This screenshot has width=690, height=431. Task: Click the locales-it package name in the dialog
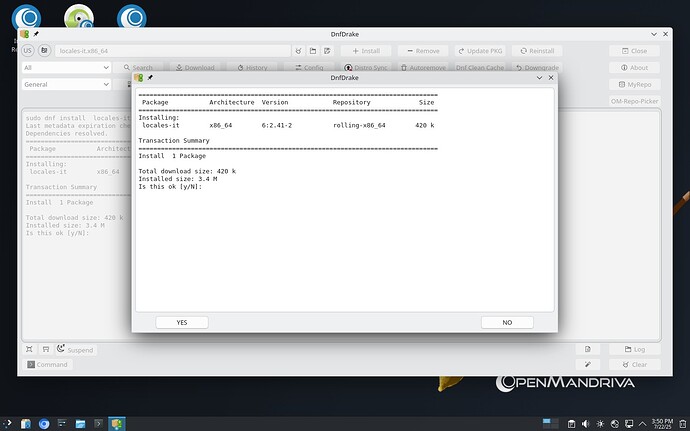tap(161, 125)
